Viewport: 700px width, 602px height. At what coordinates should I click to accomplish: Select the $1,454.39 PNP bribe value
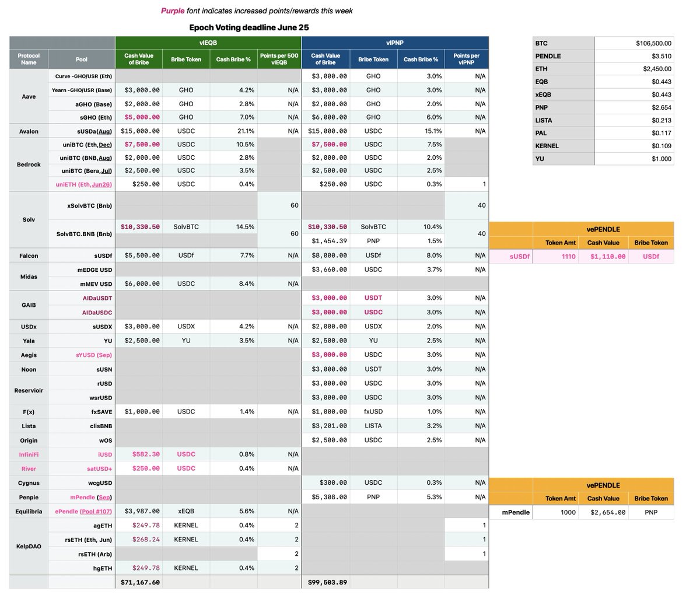tap(325, 241)
